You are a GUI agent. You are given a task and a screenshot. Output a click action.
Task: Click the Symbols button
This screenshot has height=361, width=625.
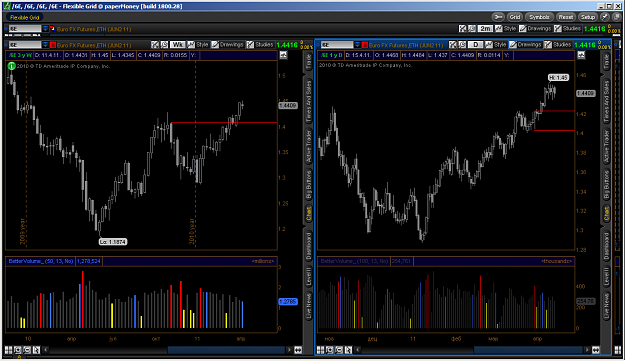coord(539,17)
